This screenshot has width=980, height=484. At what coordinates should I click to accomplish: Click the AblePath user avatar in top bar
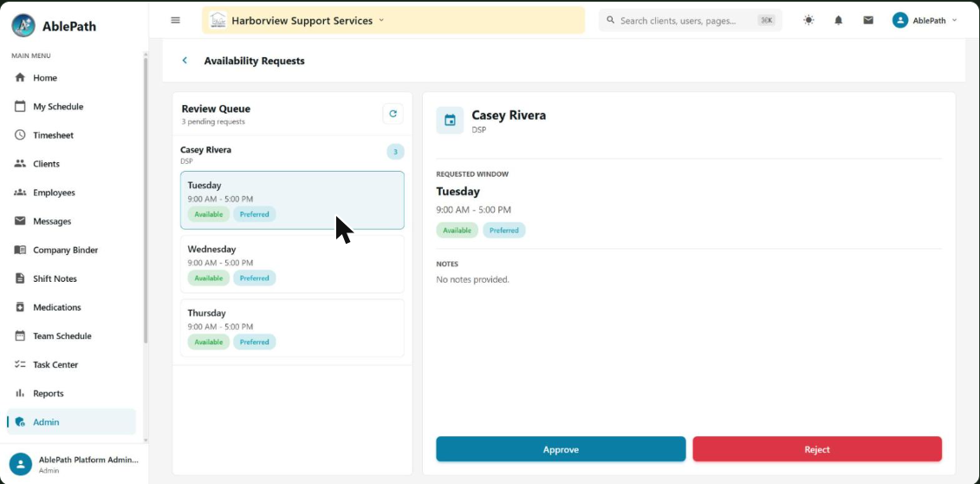900,20
